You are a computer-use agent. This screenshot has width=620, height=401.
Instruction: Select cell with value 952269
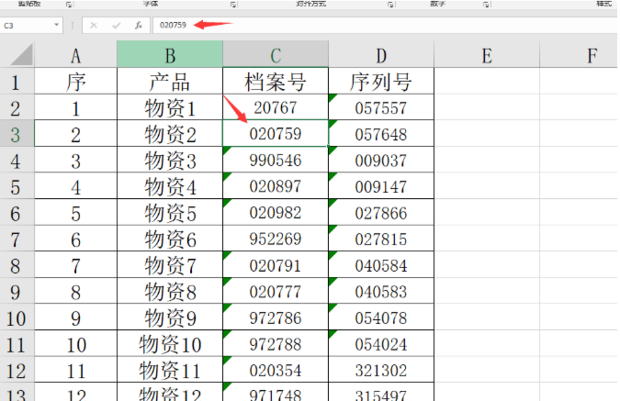coord(276,238)
